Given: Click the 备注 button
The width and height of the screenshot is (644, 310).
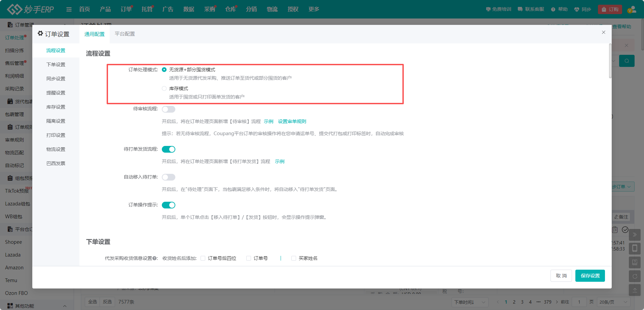Looking at the screenshot, I should coord(621,217).
